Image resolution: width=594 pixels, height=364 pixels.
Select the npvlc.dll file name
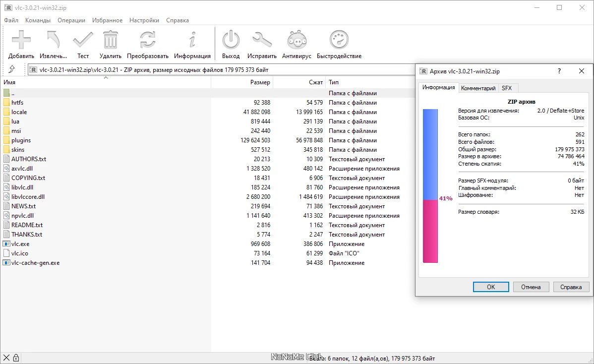pyautogui.click(x=22, y=216)
